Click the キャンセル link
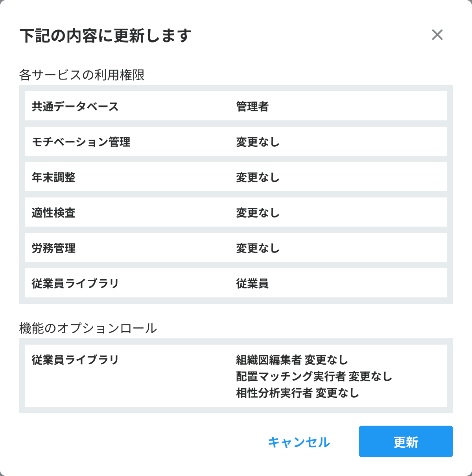472x476 pixels. coord(299,442)
